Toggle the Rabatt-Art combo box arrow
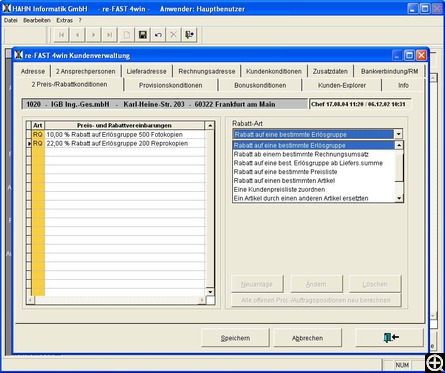Screen dimensions: 445x373 click(399, 134)
